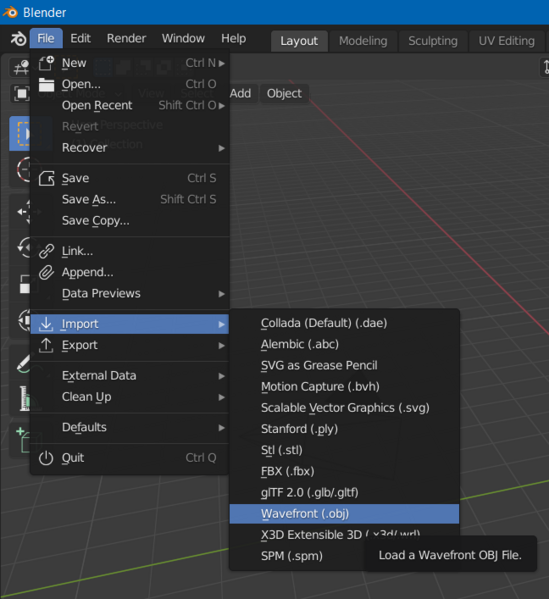Click the Blender logo in title bar

[10, 12]
